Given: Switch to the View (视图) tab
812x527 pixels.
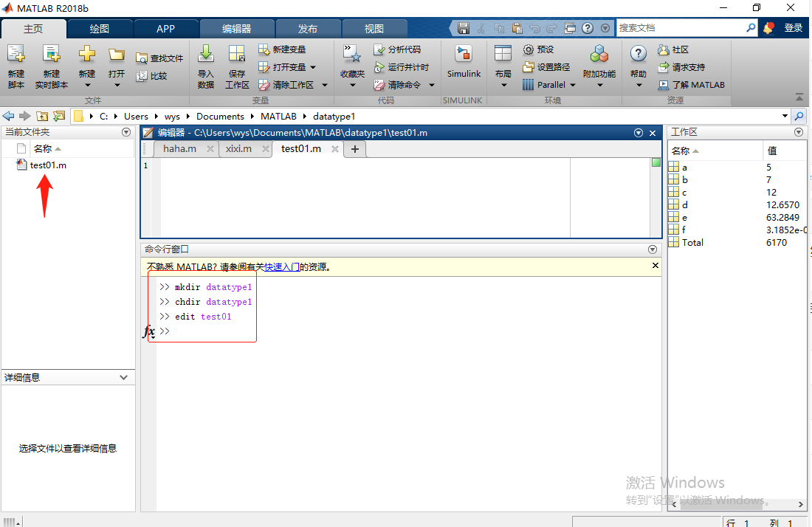Looking at the screenshot, I should [x=374, y=29].
